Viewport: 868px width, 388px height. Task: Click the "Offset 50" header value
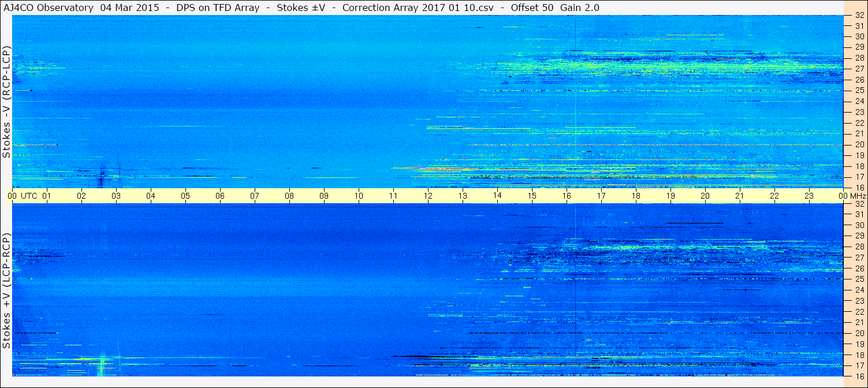531,8
